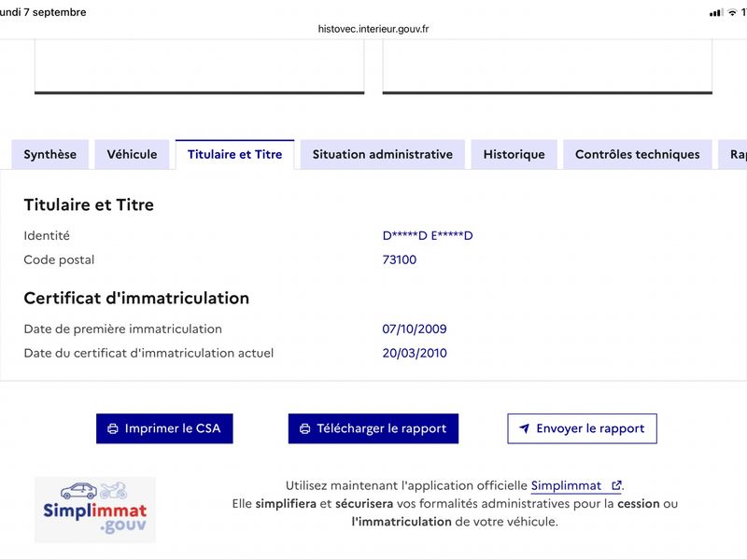Open the partially visible Rap tab
The height and width of the screenshot is (560, 747).
734,154
